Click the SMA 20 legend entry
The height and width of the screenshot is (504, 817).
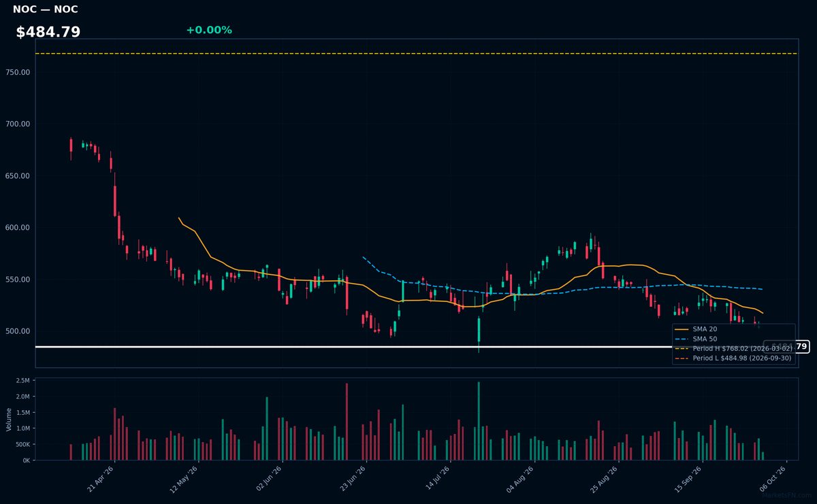tap(695, 329)
